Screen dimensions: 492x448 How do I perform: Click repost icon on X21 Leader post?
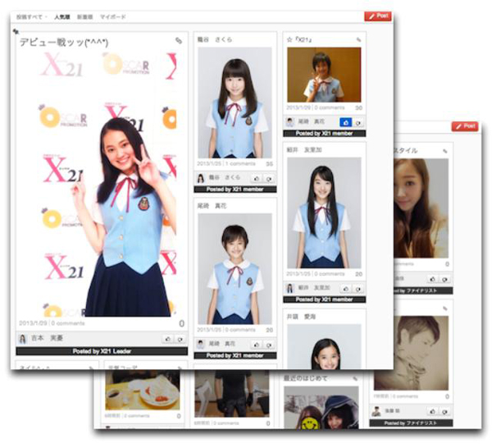(x=180, y=337)
